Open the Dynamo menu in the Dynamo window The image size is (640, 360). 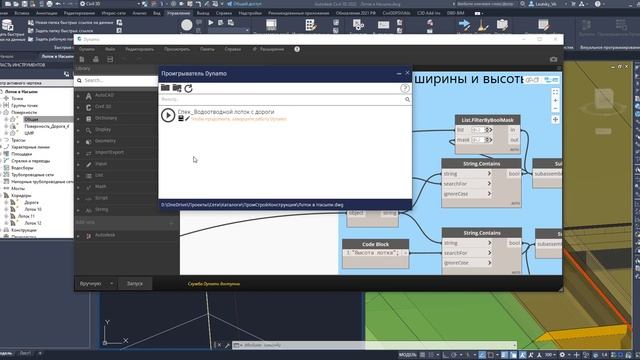[87, 49]
